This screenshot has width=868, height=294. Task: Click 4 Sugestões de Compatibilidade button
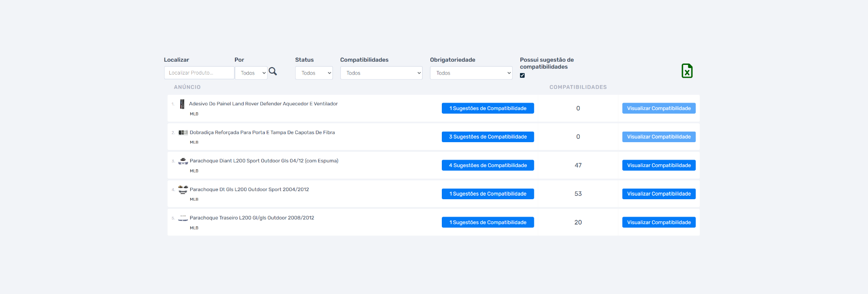tap(487, 165)
